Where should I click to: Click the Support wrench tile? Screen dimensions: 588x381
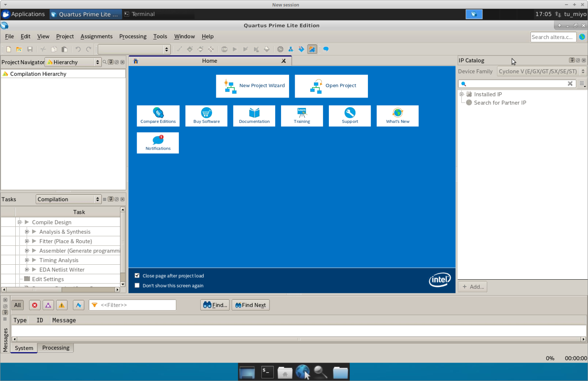350,116
